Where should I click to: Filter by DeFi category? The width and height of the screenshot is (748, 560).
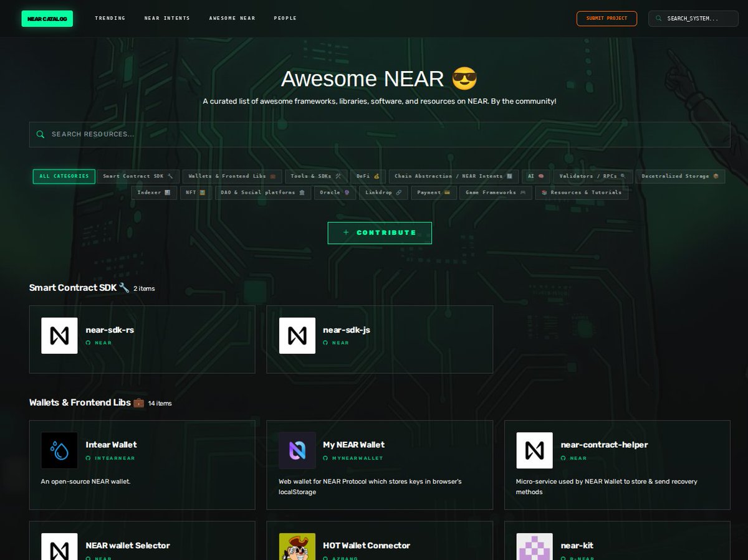coord(368,176)
